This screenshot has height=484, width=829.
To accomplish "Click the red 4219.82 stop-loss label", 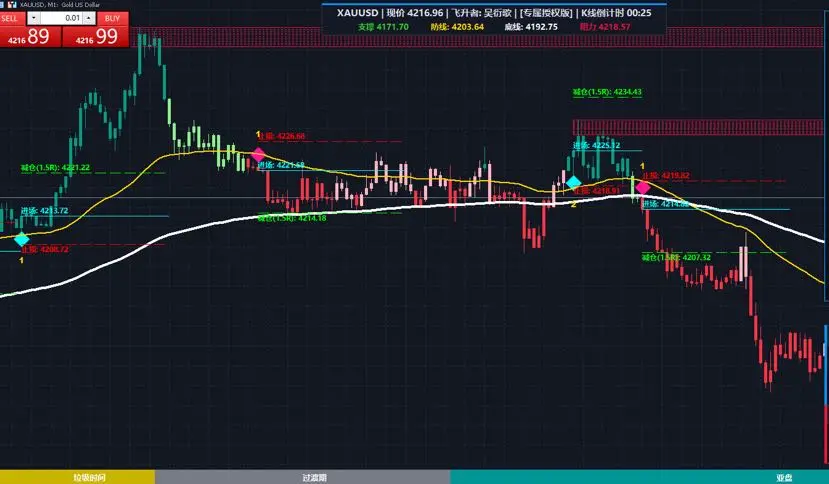I will pyautogui.click(x=666, y=176).
